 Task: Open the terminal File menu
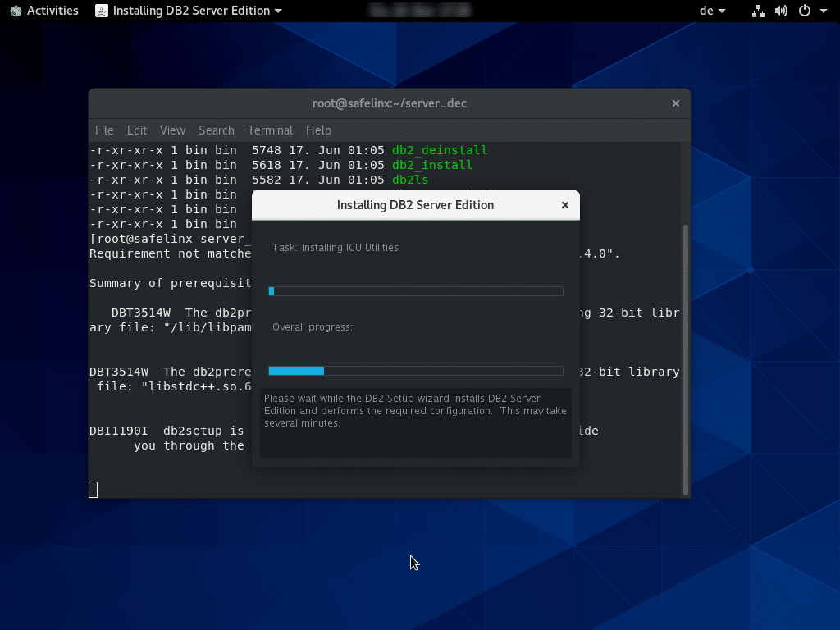[104, 130]
